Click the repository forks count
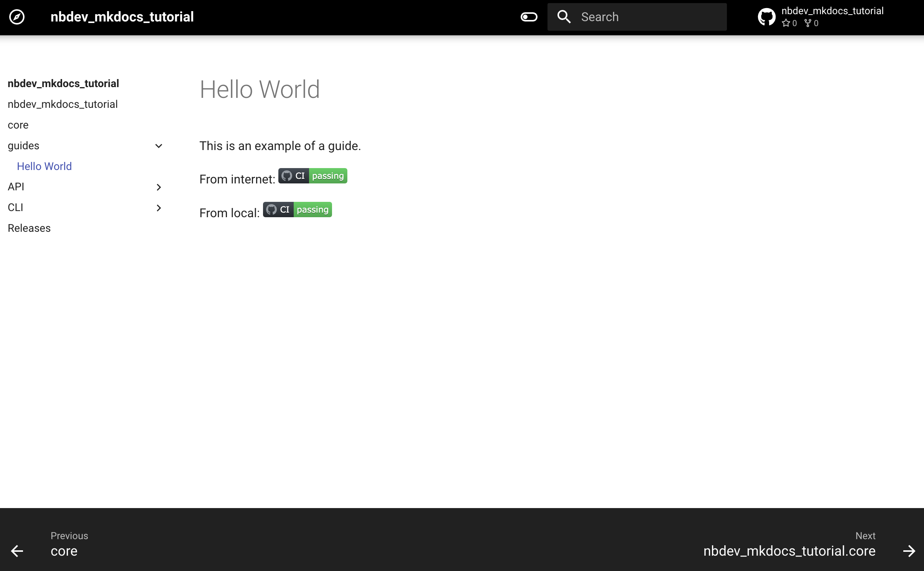The image size is (924, 571). coord(811,23)
